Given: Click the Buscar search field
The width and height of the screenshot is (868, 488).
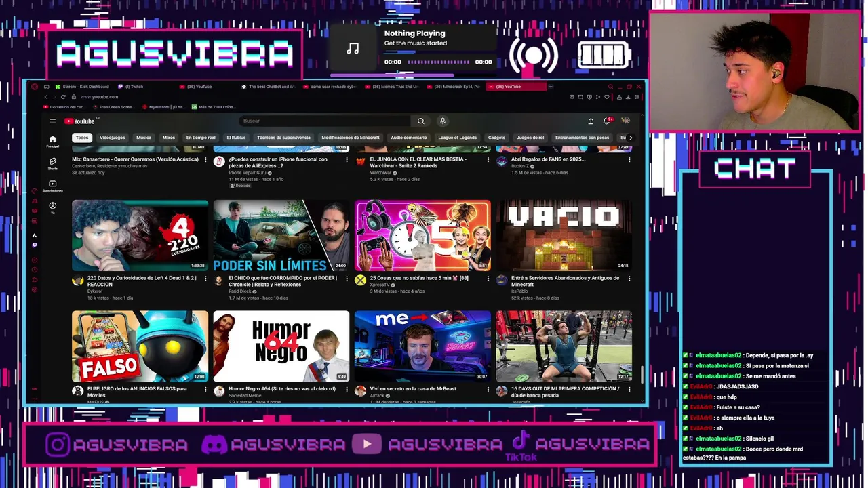Looking at the screenshot, I should coord(324,121).
